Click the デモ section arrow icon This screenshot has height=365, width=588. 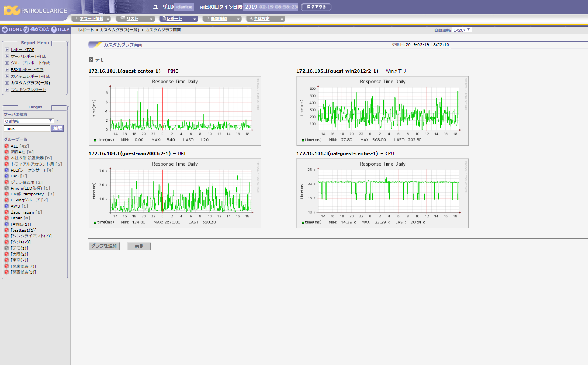click(91, 60)
